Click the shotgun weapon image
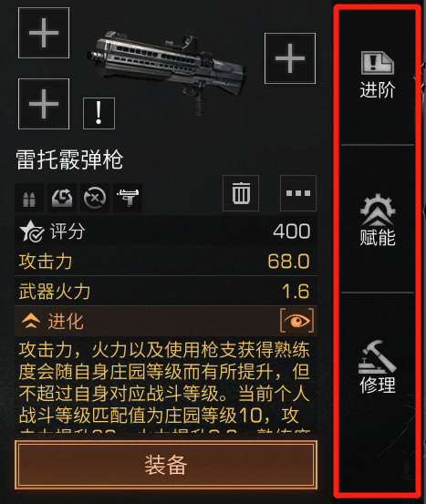 [167, 71]
